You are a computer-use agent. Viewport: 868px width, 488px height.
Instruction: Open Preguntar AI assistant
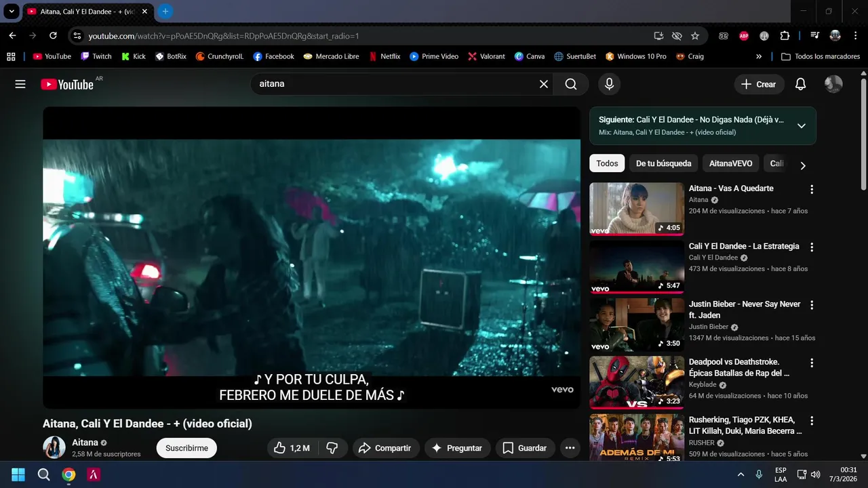pyautogui.click(x=457, y=448)
